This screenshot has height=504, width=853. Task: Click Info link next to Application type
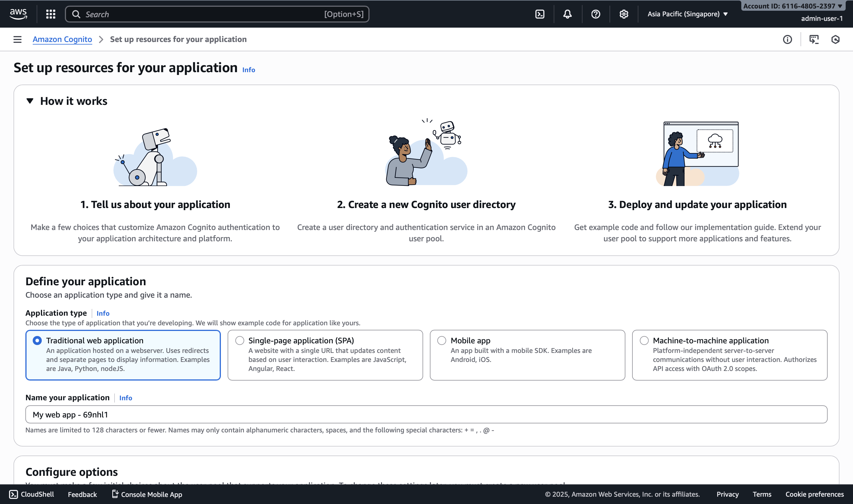click(103, 313)
